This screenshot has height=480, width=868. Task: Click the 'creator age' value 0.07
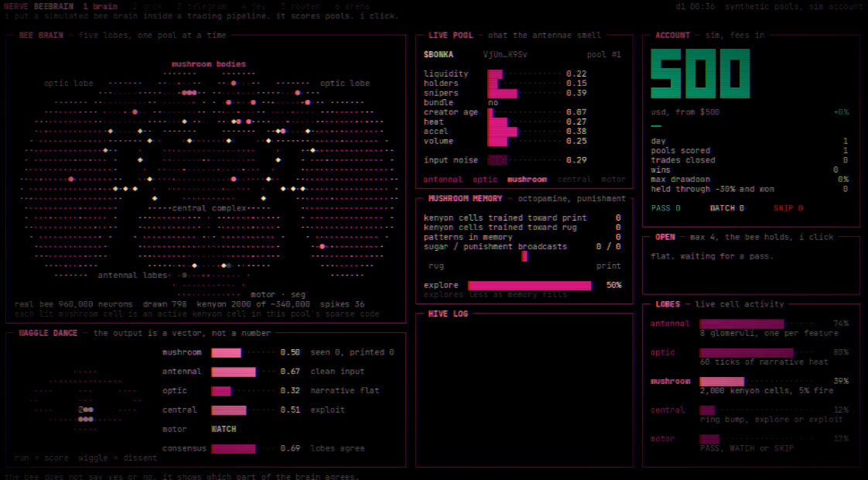coord(576,112)
